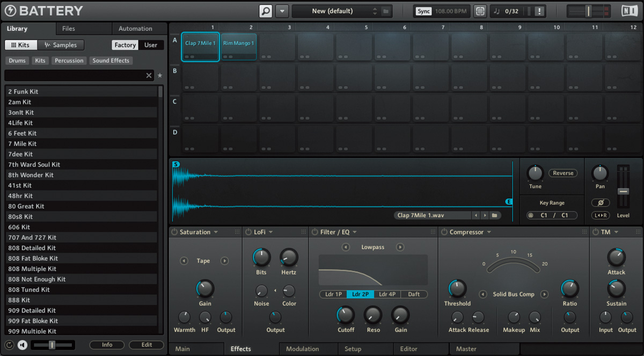This screenshot has height=356, width=644.
Task: Toggle the Saturation module power button
Action: (x=174, y=232)
